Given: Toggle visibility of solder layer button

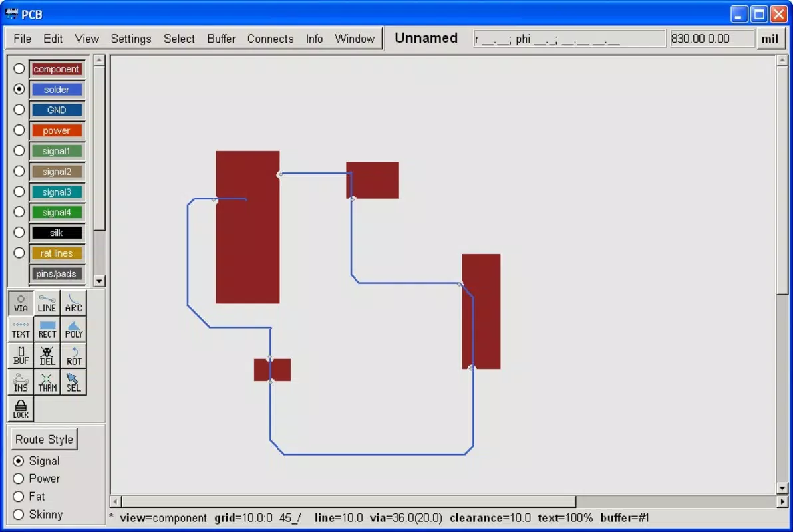Looking at the screenshot, I should (57, 90).
